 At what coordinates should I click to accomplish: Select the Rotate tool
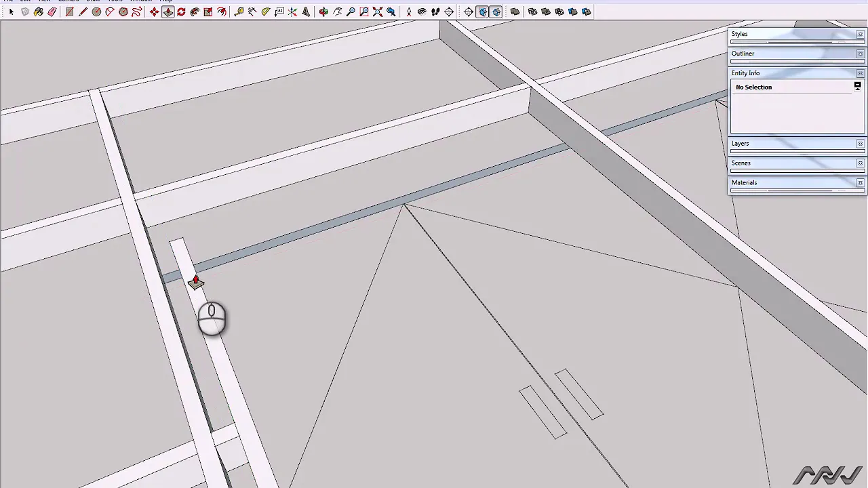[181, 12]
